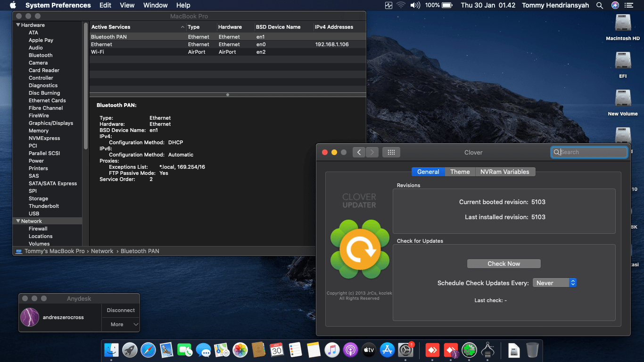Click the Spotlight search icon in menu bar
Viewport: 644px width, 362px height.
600,5
